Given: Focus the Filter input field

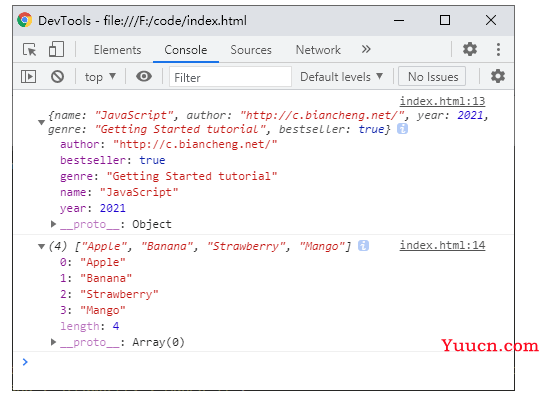Looking at the screenshot, I should tap(230, 77).
